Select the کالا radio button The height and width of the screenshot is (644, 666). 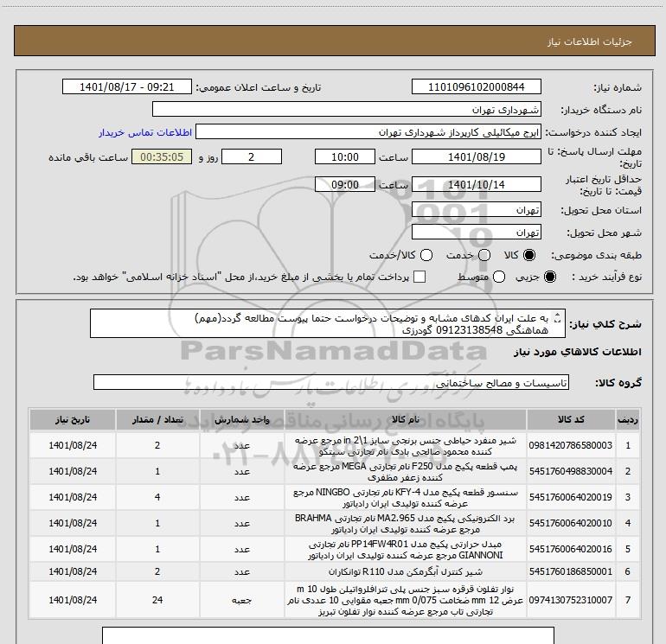529,255
